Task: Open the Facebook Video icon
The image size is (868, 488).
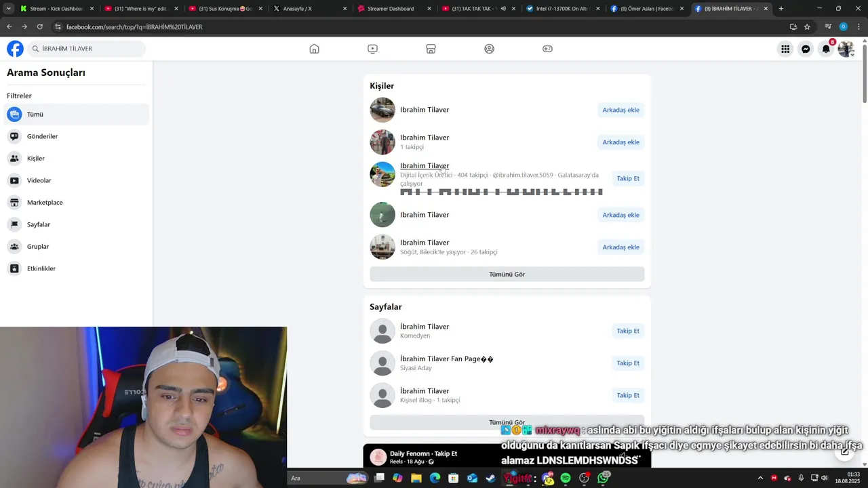Action: (372, 49)
